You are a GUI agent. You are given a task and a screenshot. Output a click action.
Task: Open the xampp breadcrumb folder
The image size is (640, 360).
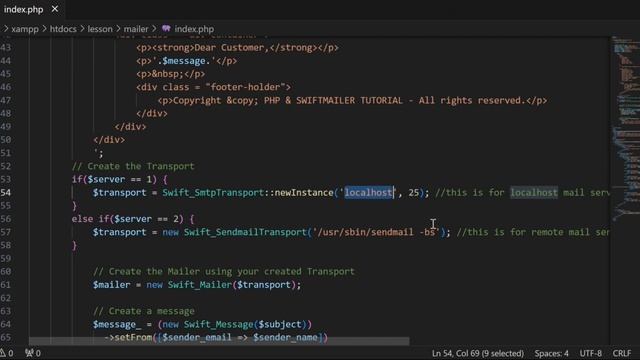(25, 29)
